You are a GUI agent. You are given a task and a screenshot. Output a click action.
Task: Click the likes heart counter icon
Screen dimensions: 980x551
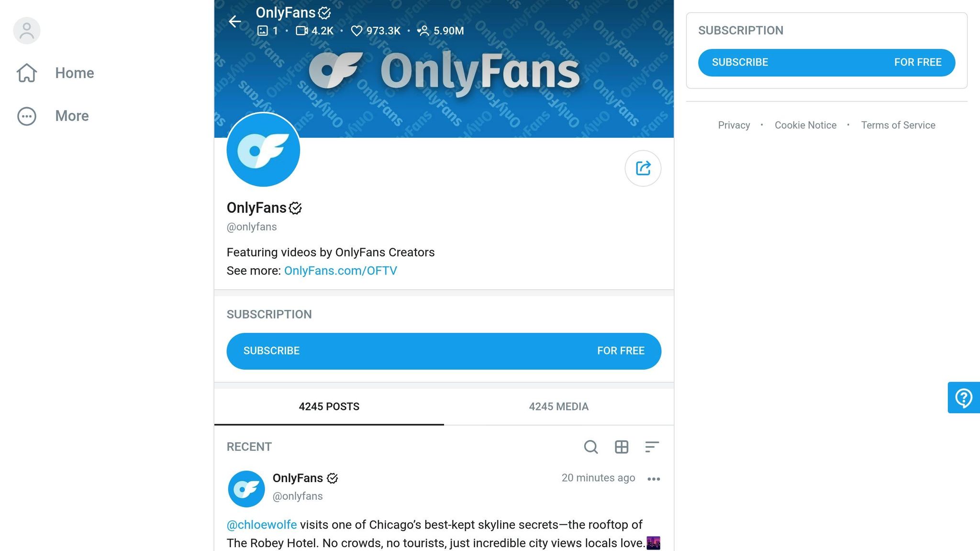[x=356, y=31]
